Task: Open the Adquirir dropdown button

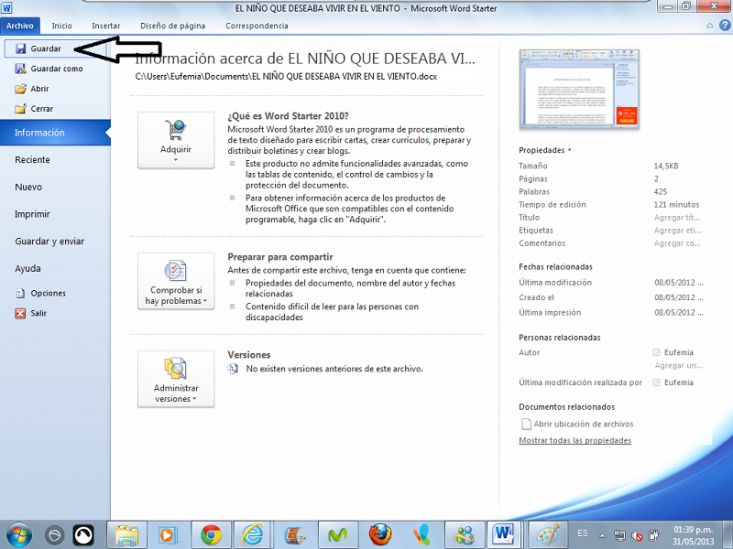Action: (x=176, y=140)
